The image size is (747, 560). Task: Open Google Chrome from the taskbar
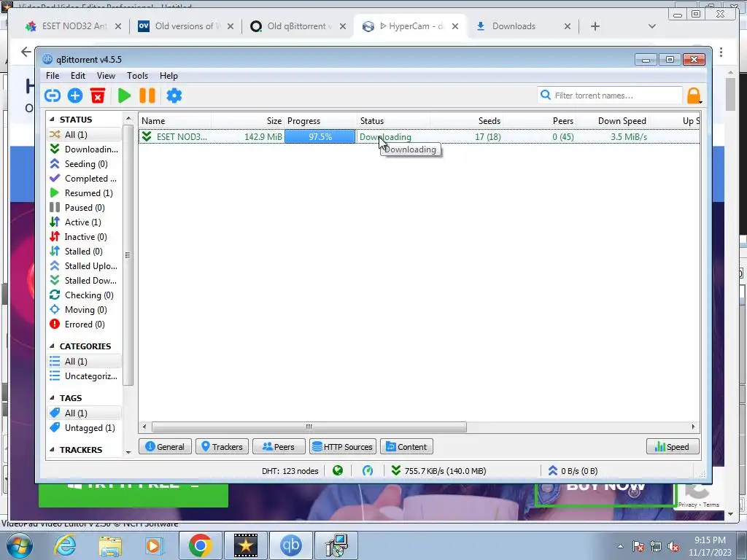coord(200,545)
